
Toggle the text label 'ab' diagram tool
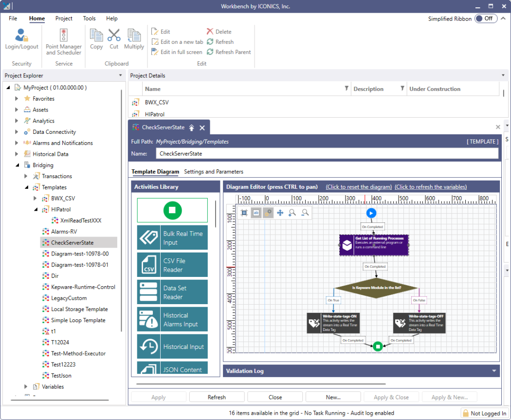point(256,213)
